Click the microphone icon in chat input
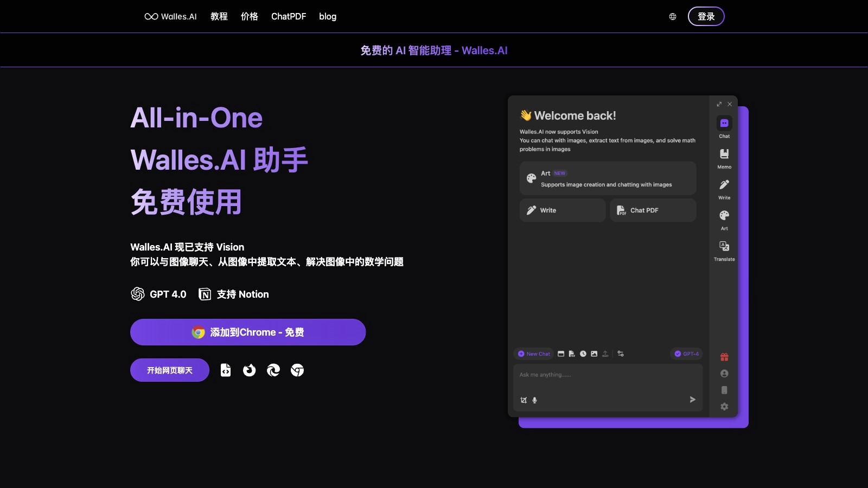Viewport: 868px width, 488px height. tap(534, 400)
